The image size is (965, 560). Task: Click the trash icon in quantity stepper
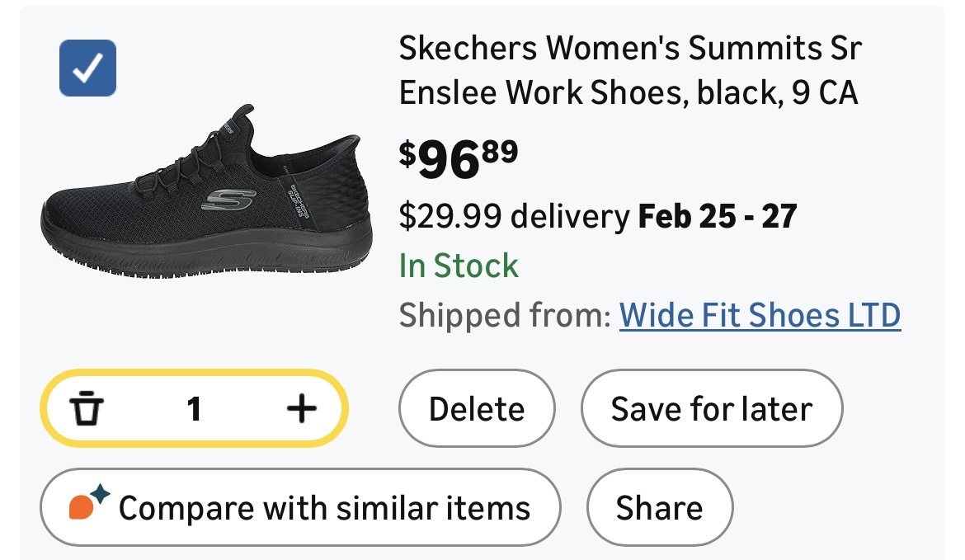(86, 408)
